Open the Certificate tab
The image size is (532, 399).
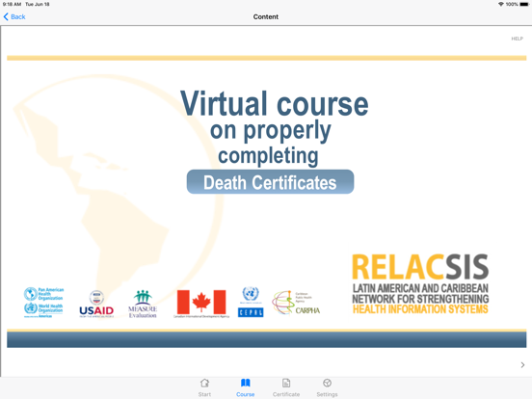tap(286, 387)
